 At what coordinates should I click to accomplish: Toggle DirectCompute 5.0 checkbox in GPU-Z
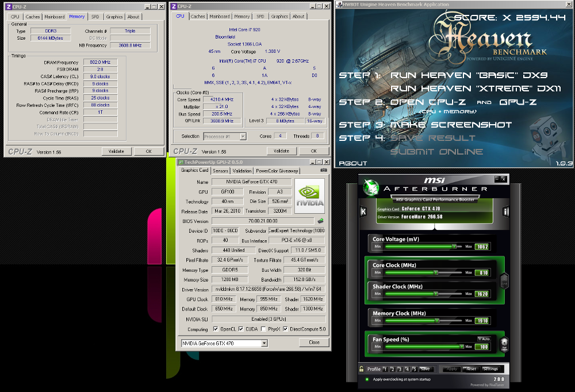285,329
